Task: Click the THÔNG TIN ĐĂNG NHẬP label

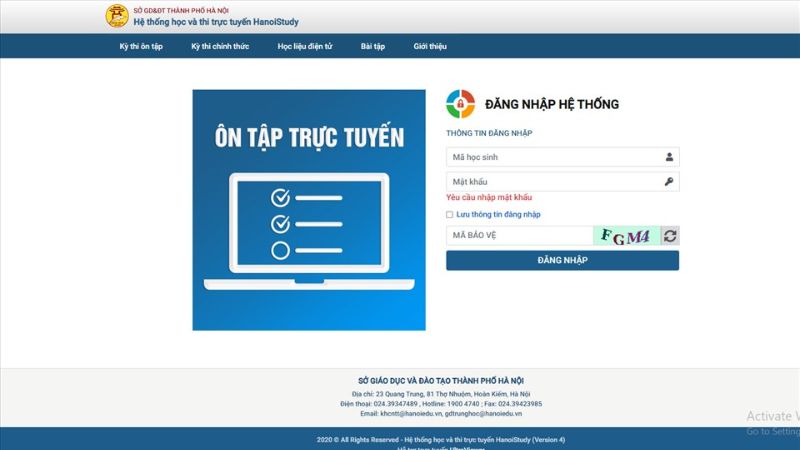Action: tap(489, 133)
